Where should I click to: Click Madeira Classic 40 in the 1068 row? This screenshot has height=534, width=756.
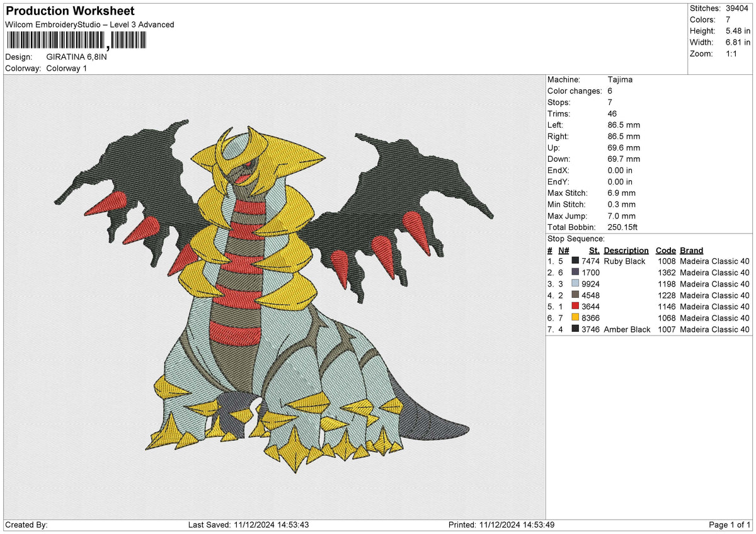click(715, 318)
